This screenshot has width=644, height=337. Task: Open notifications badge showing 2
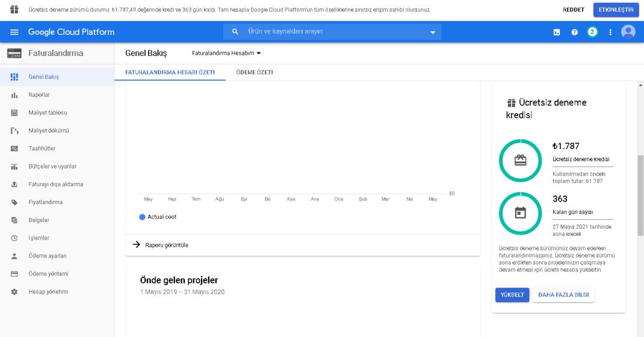(x=592, y=32)
